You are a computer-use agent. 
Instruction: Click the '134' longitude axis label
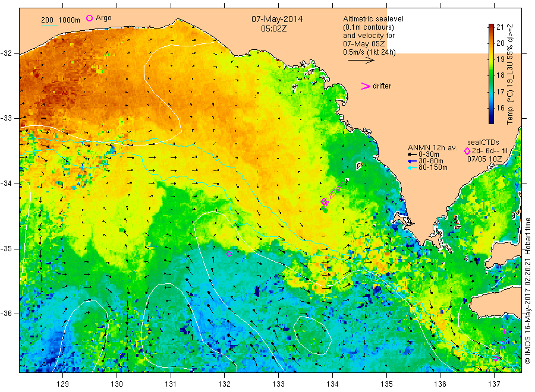(x=332, y=384)
